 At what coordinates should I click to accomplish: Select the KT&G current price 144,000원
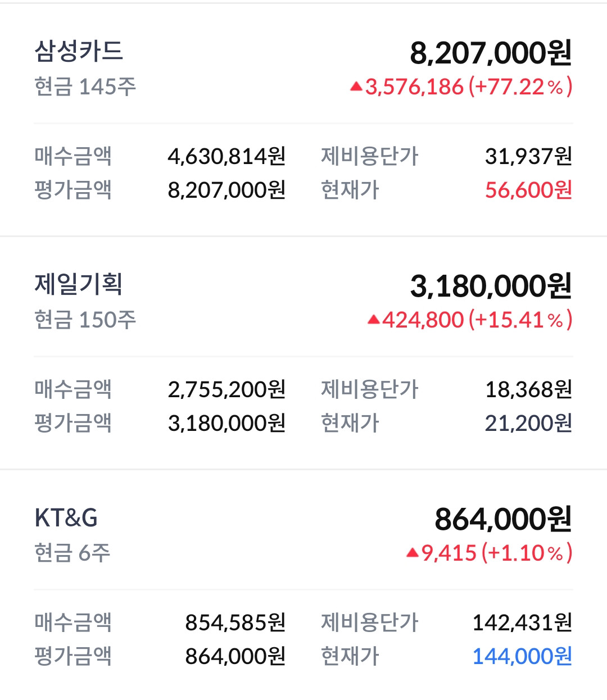click(x=522, y=656)
